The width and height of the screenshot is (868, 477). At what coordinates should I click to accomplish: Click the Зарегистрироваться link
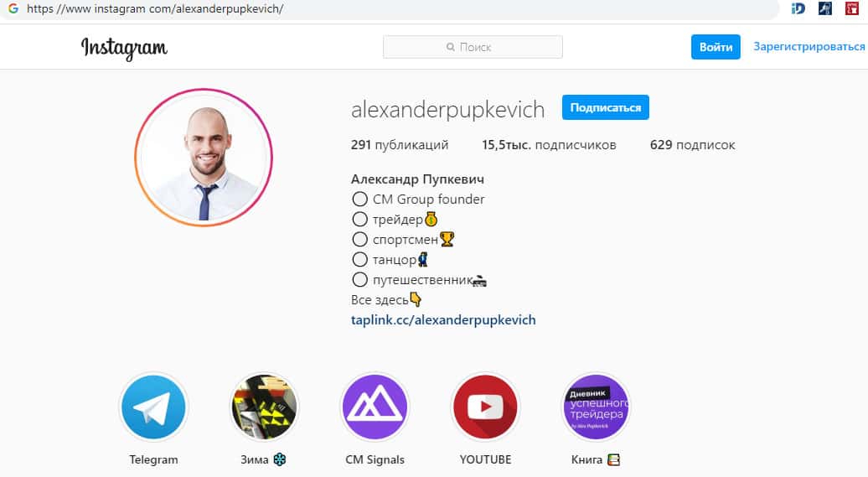(809, 47)
